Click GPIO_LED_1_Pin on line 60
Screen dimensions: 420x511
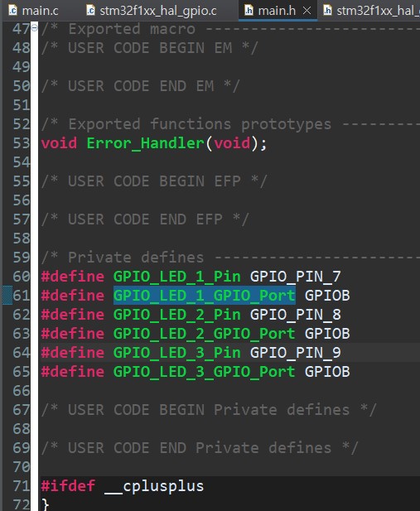(176, 277)
